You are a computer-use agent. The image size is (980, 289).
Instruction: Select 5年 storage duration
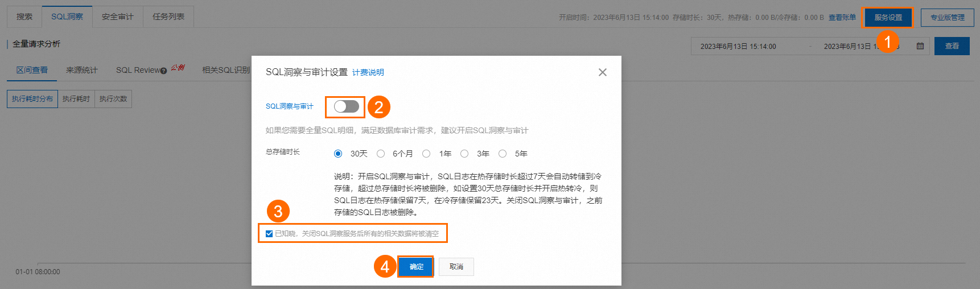[503, 154]
